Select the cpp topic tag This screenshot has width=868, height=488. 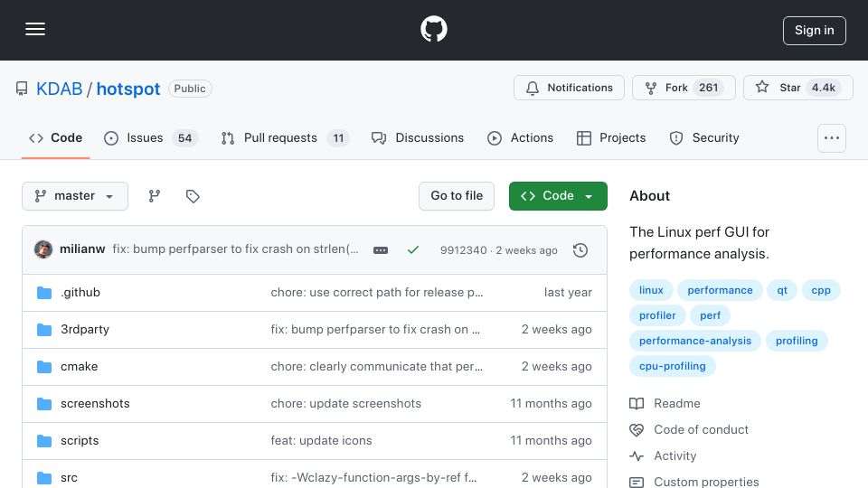point(821,290)
